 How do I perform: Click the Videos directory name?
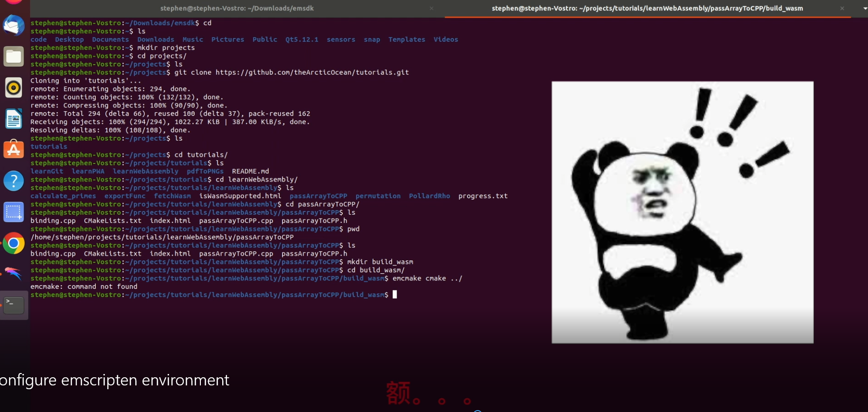446,39
